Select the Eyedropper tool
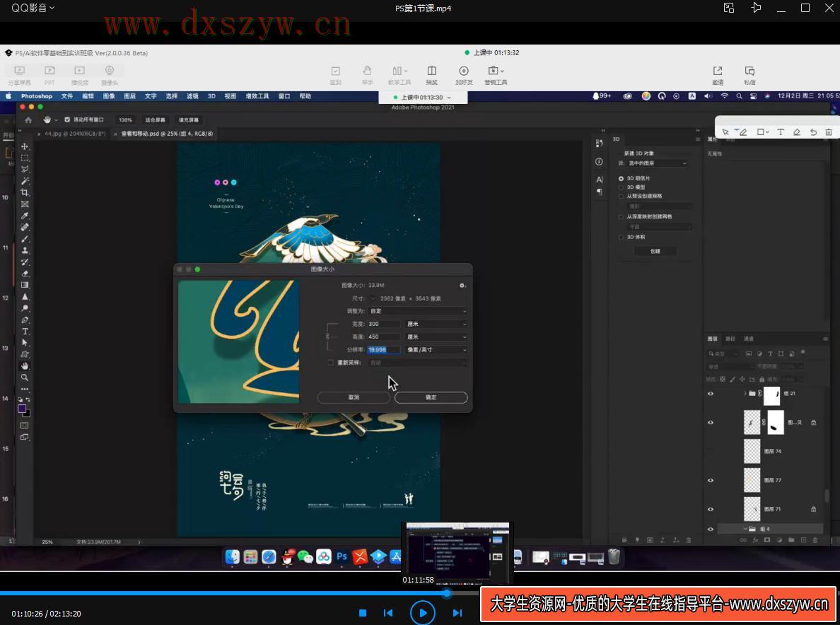The image size is (840, 625). coord(25,216)
